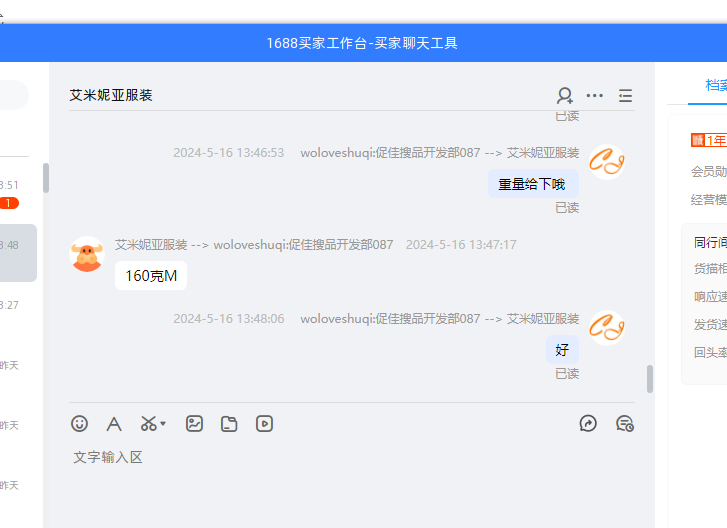Toggle the side panel list icon

point(625,95)
